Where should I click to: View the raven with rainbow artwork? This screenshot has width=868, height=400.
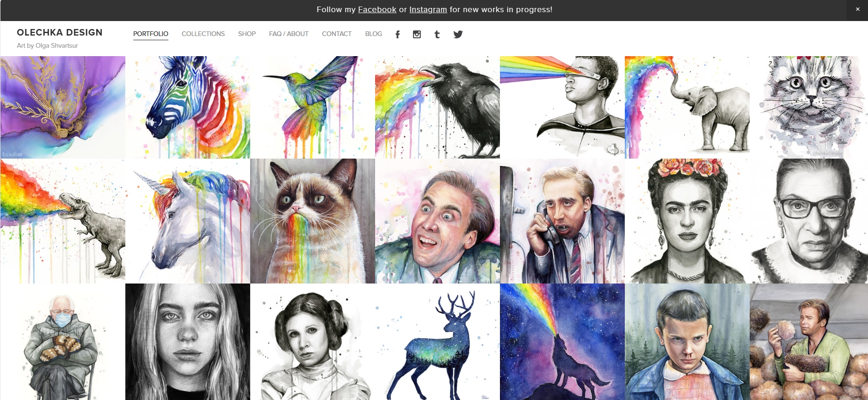tap(437, 107)
